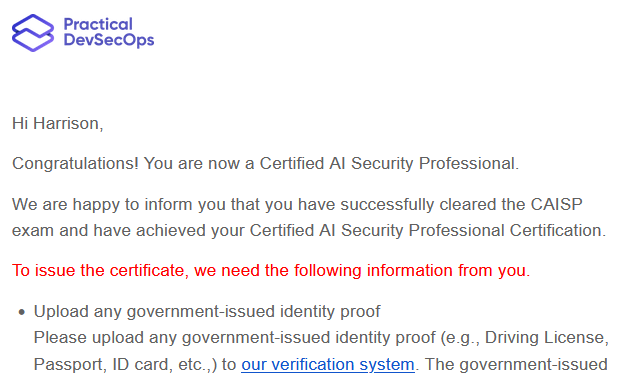This screenshot has height=378, width=618.
Task: Click the "Hi Harrison," greeting line
Action: point(58,123)
